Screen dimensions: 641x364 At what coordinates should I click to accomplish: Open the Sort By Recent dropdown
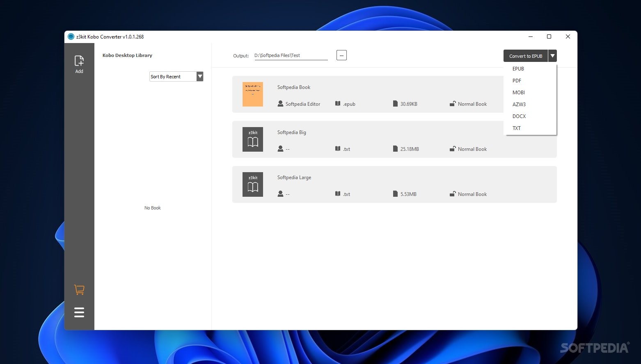tap(176, 77)
